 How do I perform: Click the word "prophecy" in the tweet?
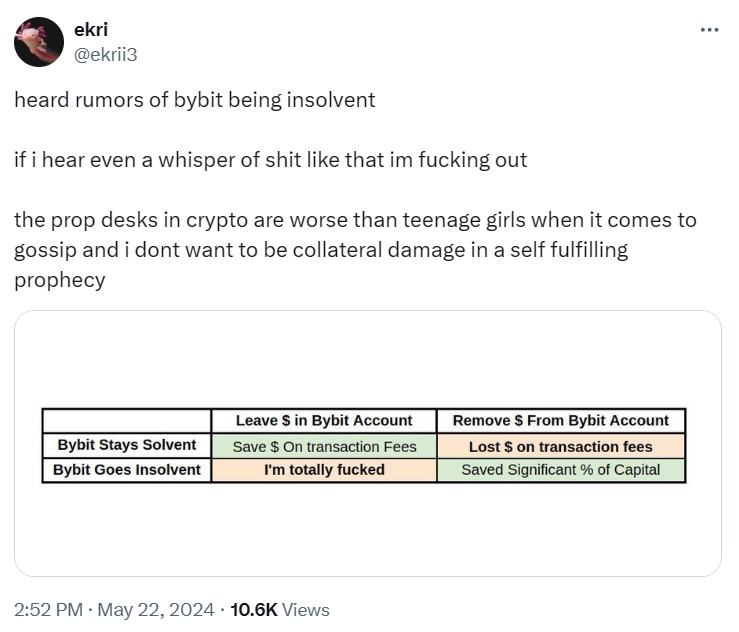coord(59,280)
